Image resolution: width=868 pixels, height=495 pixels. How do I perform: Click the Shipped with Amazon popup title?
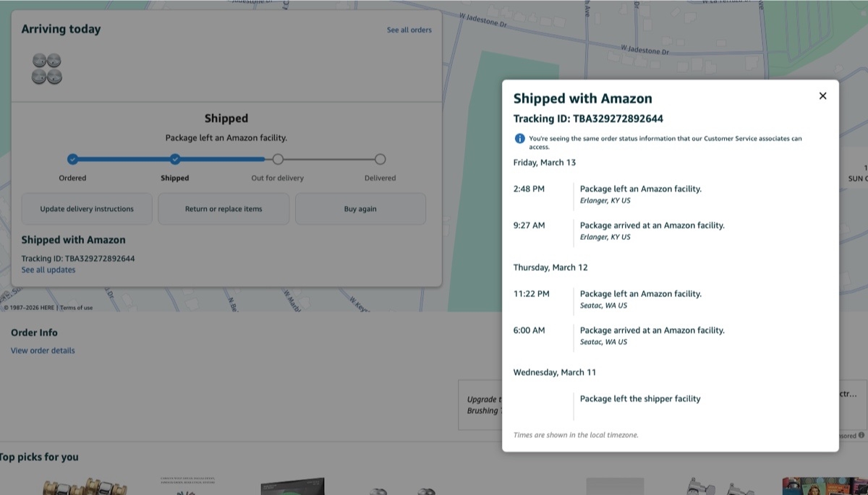[583, 99]
